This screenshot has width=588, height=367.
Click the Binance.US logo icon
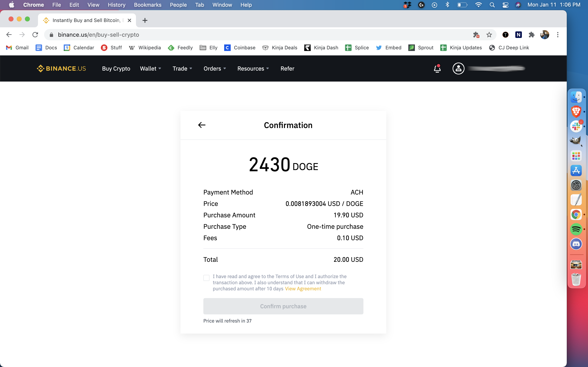pyautogui.click(x=41, y=69)
